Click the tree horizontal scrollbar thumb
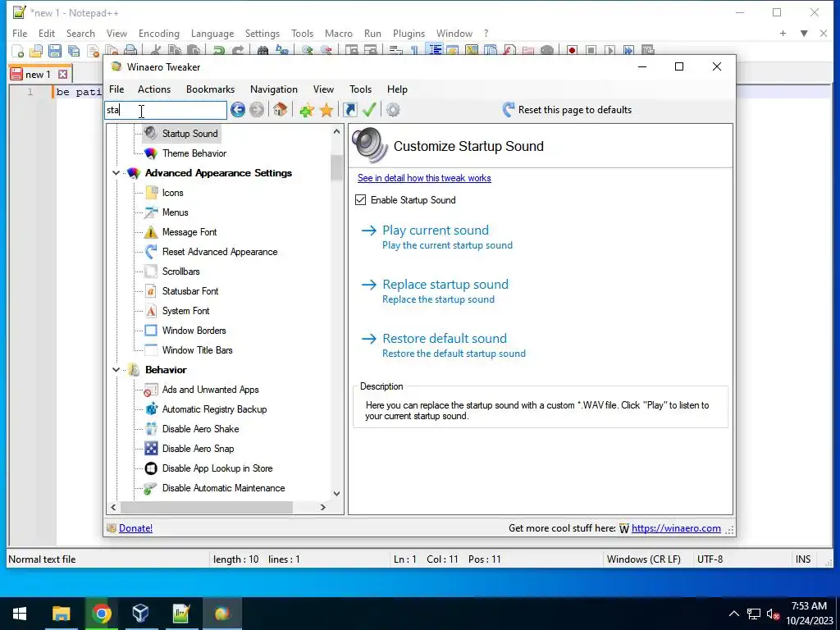 [x=207, y=507]
